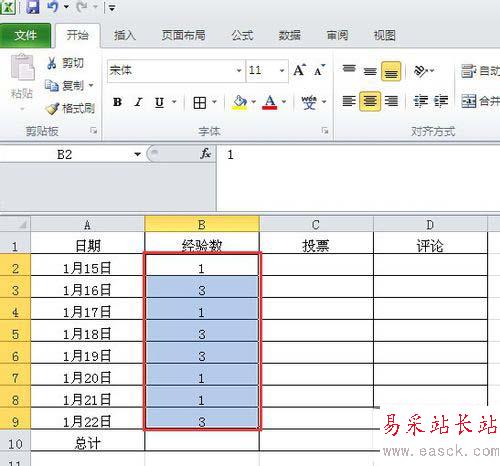The image size is (500, 466).
Task: Open the 字体 group dialog launcher
Action: [325, 131]
